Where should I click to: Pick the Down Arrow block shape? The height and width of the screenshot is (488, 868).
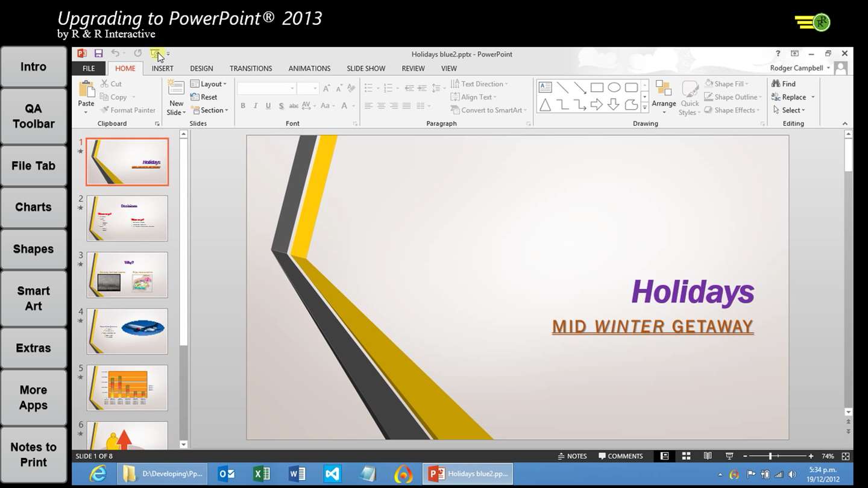[x=614, y=105]
